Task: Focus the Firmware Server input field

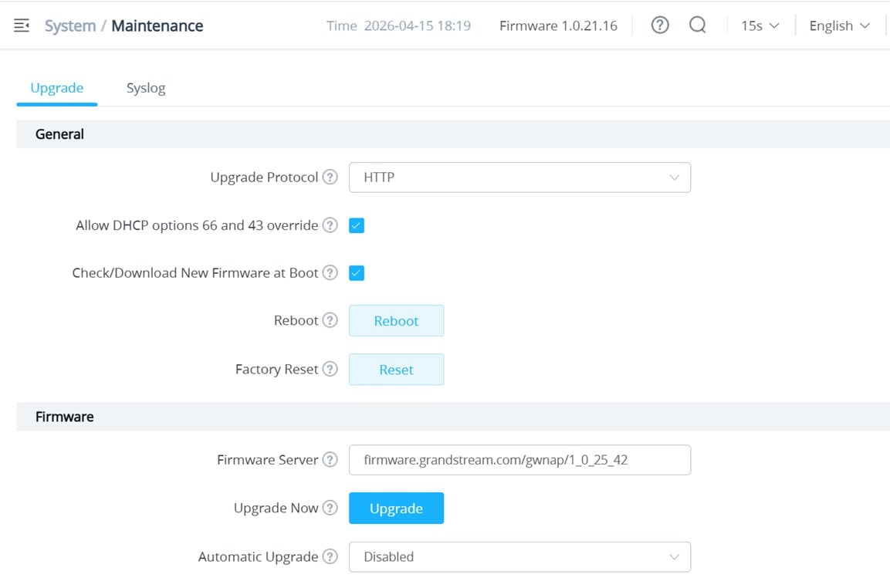Action: [x=519, y=460]
